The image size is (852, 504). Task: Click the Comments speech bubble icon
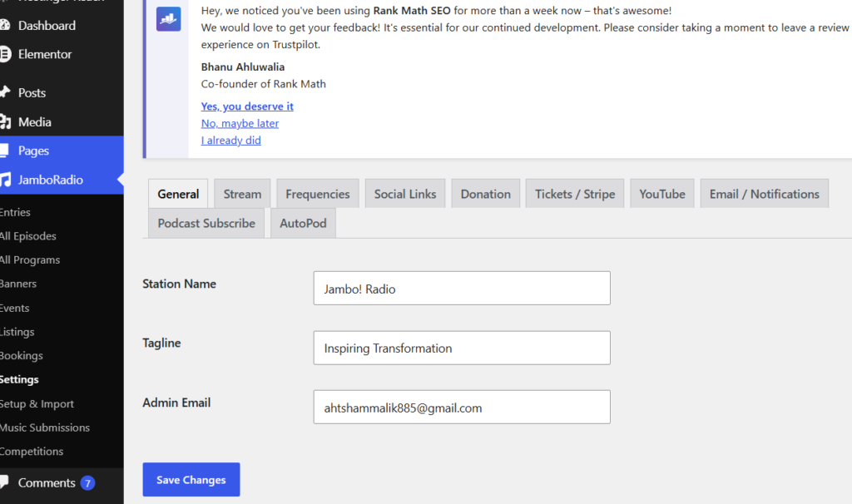coord(4,482)
